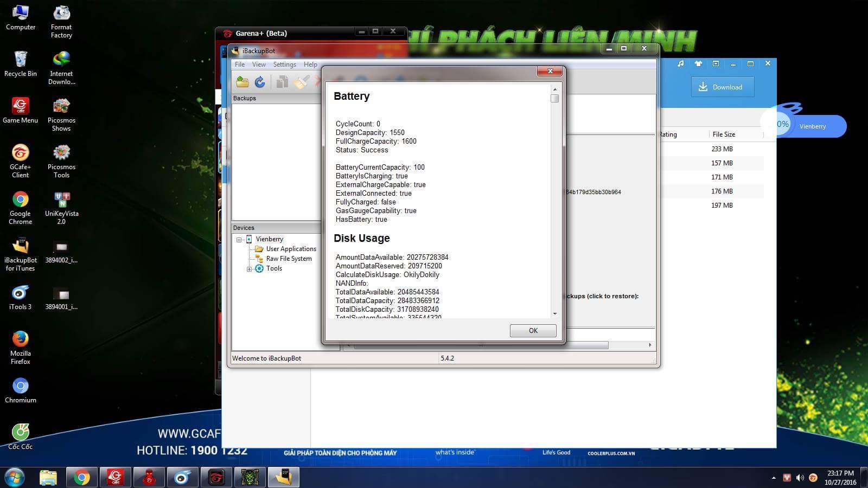Viewport: 868px width, 488px height.
Task: Click the scroll down arrow in dialog
Action: [554, 313]
